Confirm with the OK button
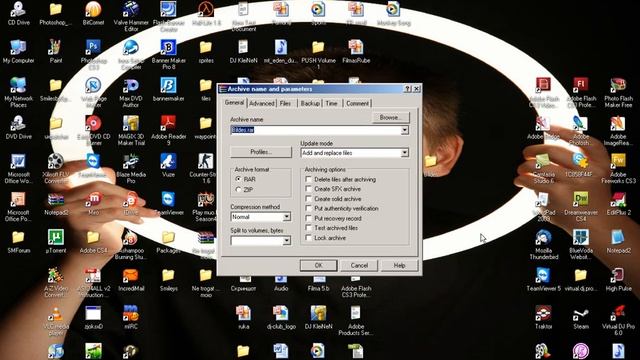This screenshot has width=640, height=360. click(318, 265)
